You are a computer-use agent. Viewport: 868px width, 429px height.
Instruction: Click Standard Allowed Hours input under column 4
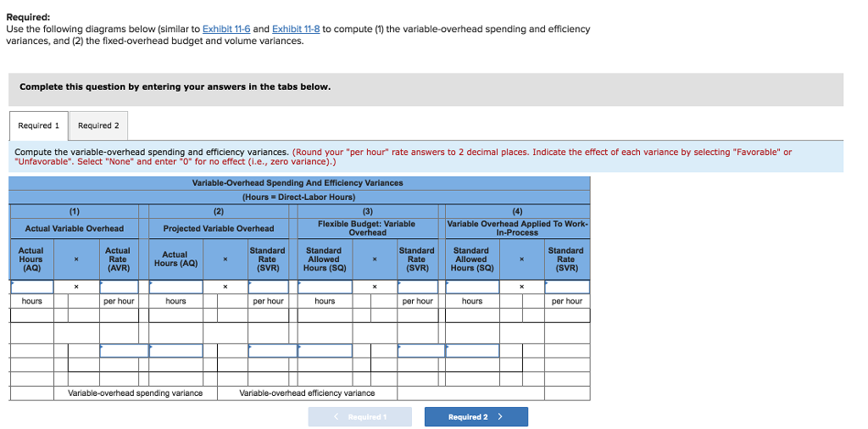(x=472, y=287)
